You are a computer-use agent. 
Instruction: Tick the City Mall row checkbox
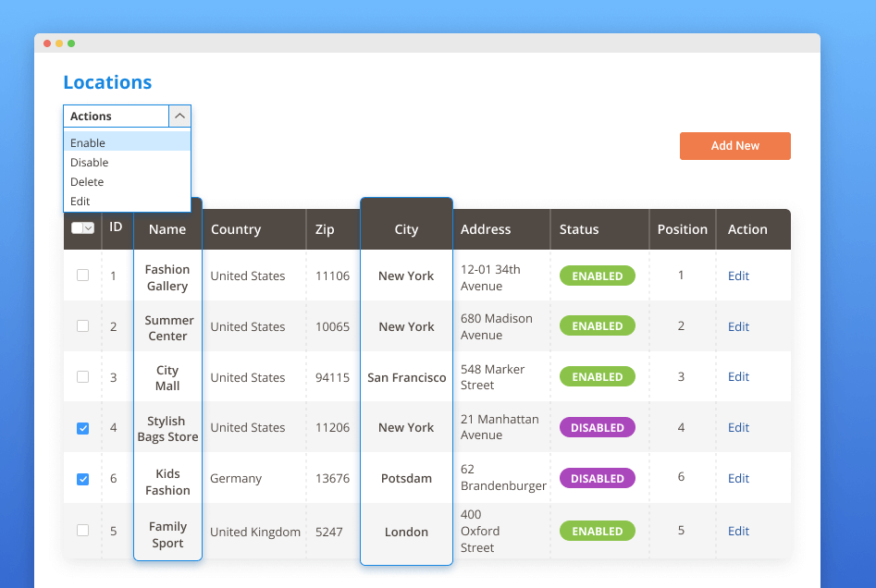(82, 377)
